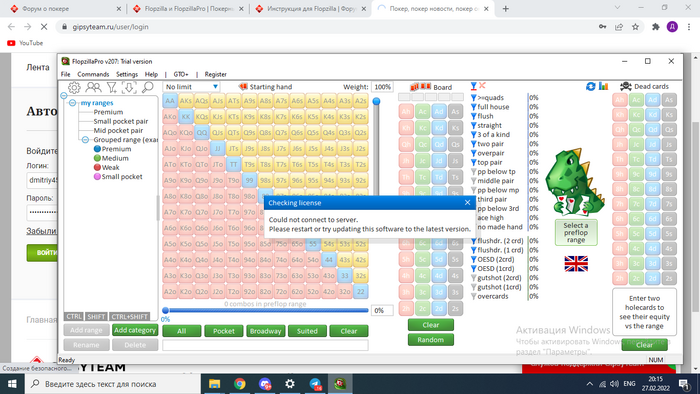The width and height of the screenshot is (700, 394).
Task: Toggle the two pair filter funnel
Action: point(474,144)
